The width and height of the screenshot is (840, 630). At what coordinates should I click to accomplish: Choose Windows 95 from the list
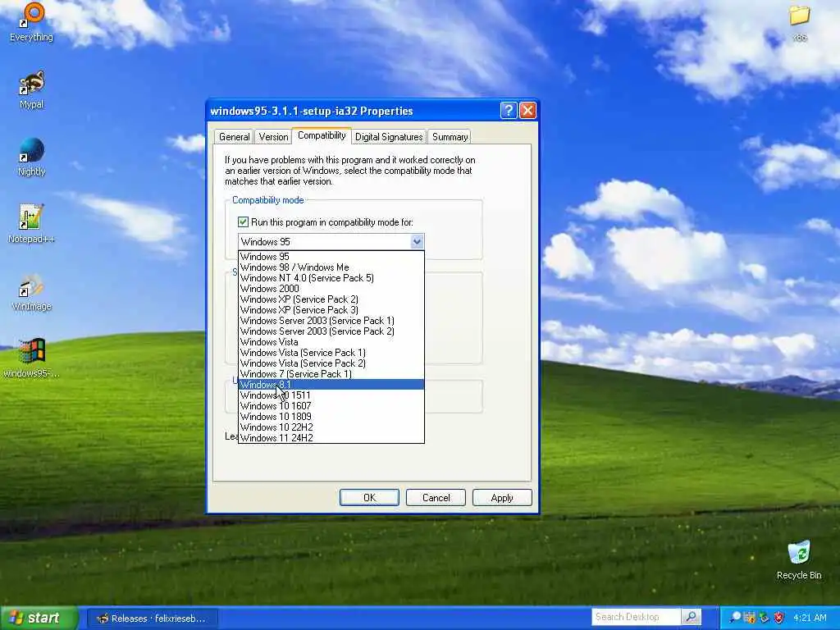(x=331, y=256)
